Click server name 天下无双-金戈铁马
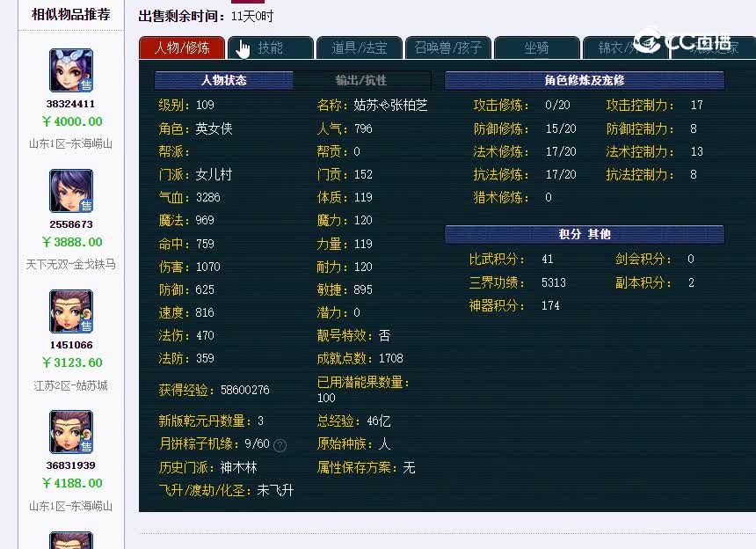Image resolution: width=756 pixels, height=549 pixels. [70, 264]
